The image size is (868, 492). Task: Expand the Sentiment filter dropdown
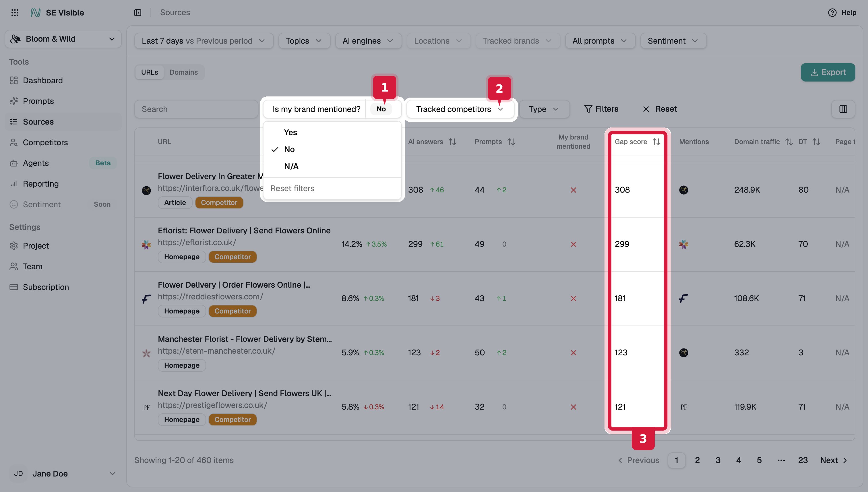click(673, 40)
